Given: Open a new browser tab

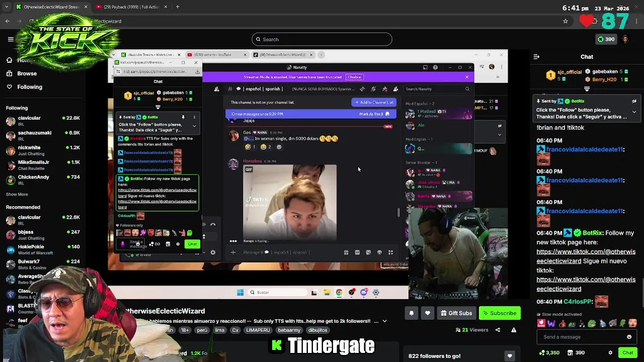Looking at the screenshot, I should click(178, 7).
